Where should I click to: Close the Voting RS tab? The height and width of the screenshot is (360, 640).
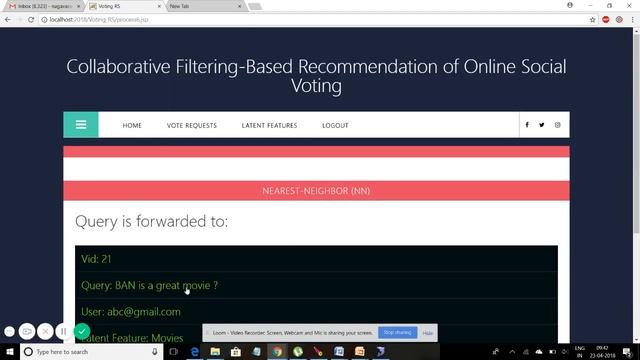point(159,6)
